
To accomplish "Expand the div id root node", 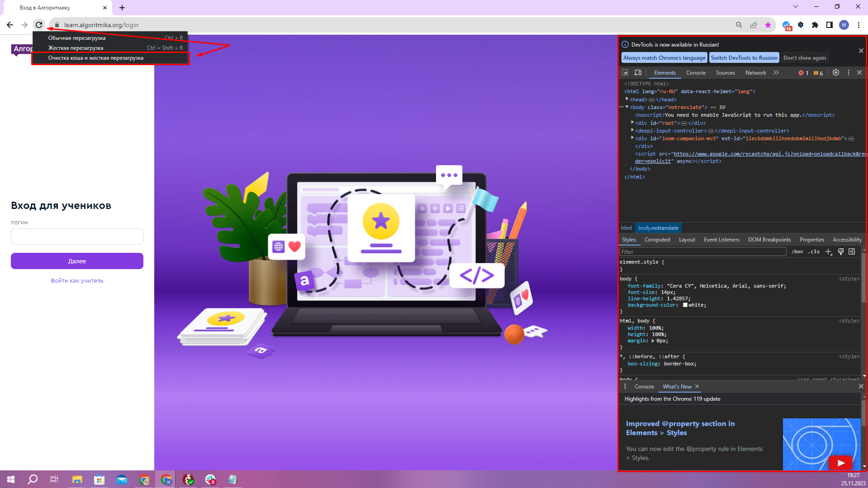I will tap(632, 123).
